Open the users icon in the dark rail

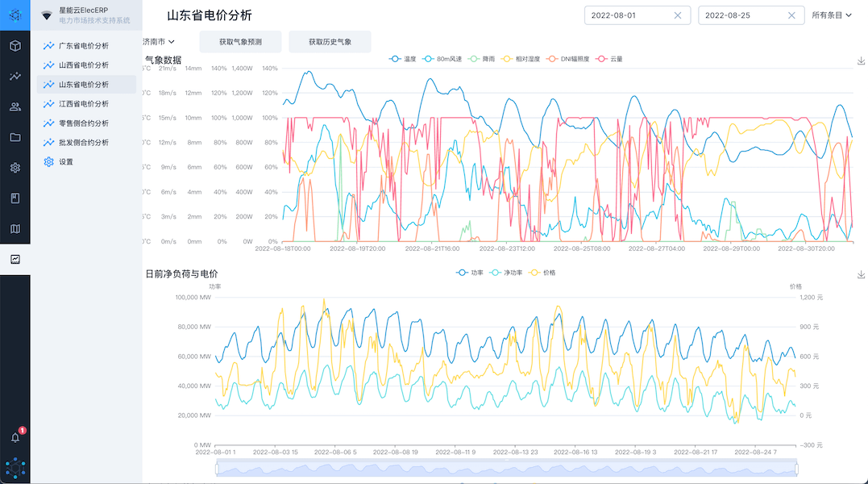(x=15, y=106)
